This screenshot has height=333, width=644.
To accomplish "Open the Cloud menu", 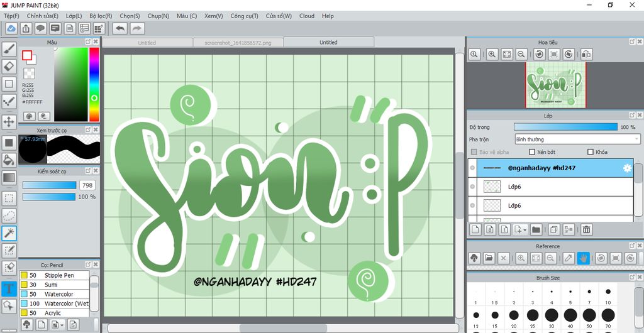I will tap(307, 16).
